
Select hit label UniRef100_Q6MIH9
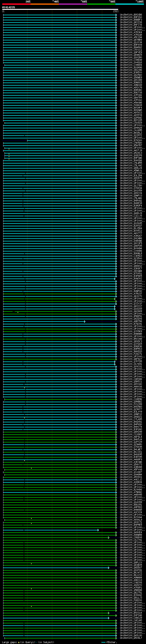131,432
